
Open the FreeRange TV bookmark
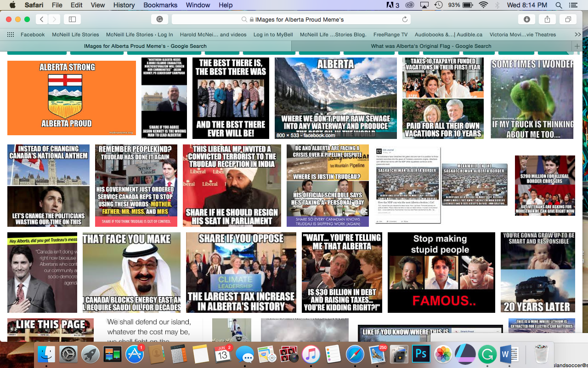(390, 34)
